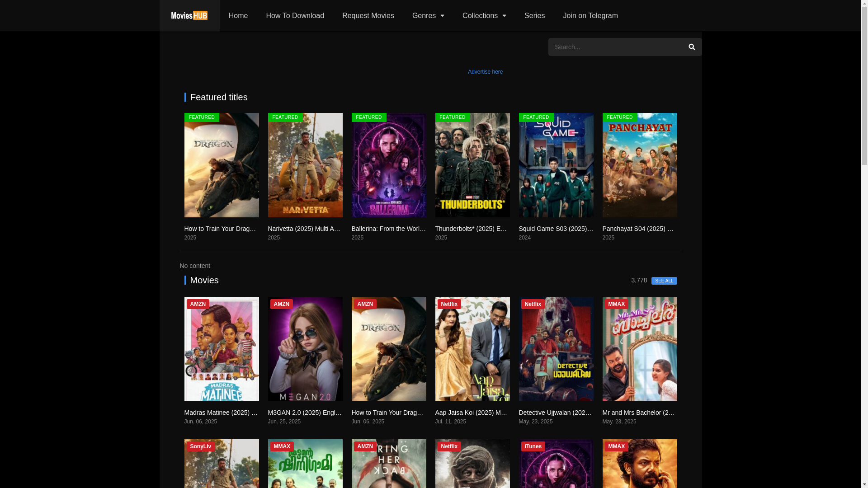This screenshot has width=868, height=488.
Task: Click SEE ALL movies button
Action: point(664,281)
